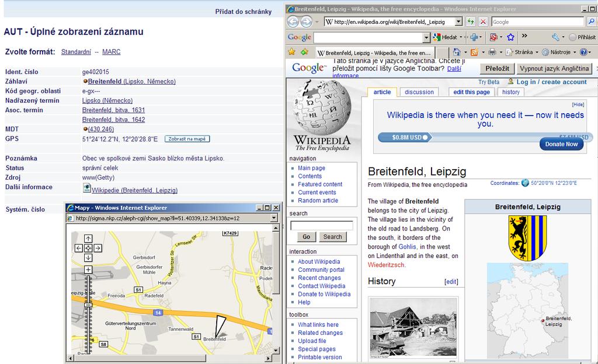The image size is (598, 364).
Task: Go back in the Wikipedia browser window
Action: [293, 22]
